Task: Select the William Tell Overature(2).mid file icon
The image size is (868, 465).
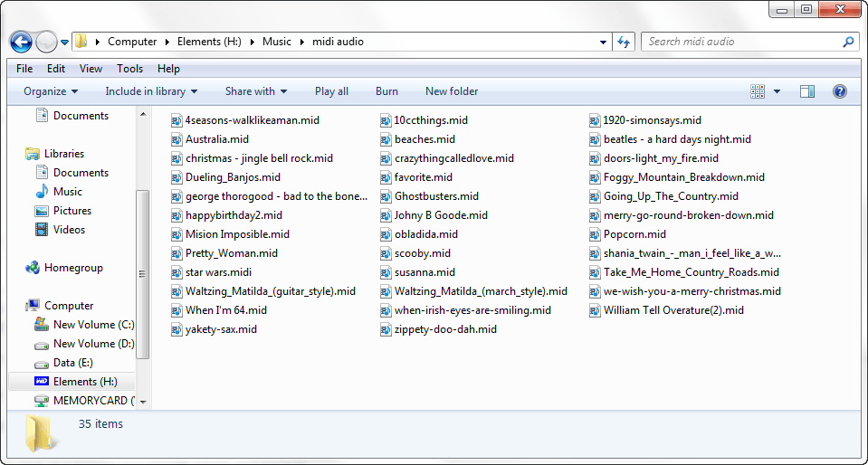Action: pos(595,310)
